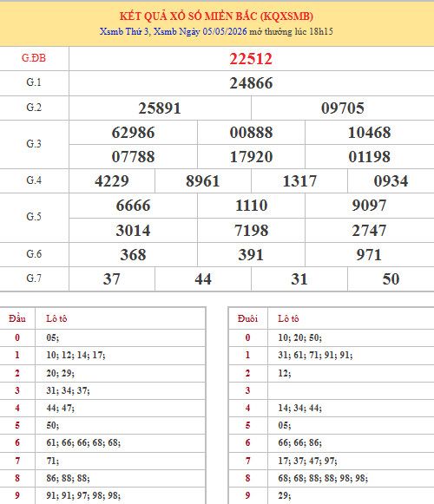The image size is (434, 504).
Task: Click the 'Đuôi' column header
Action: click(247, 318)
